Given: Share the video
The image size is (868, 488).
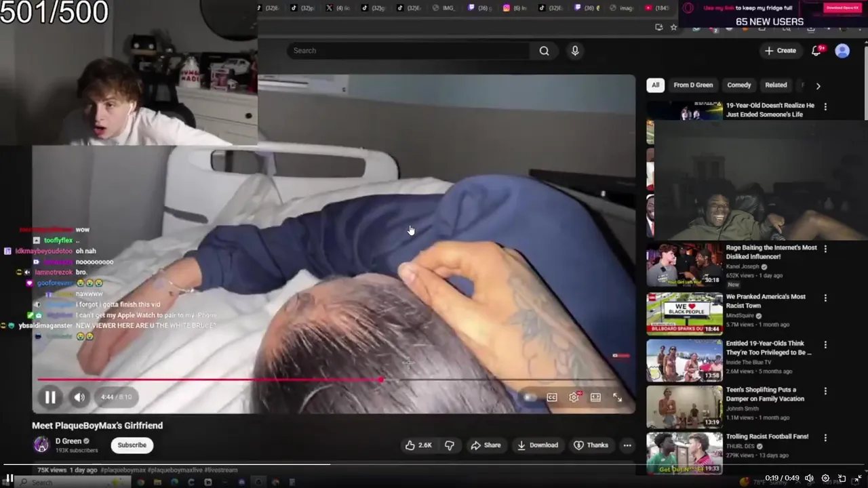Looking at the screenshot, I should (x=486, y=445).
